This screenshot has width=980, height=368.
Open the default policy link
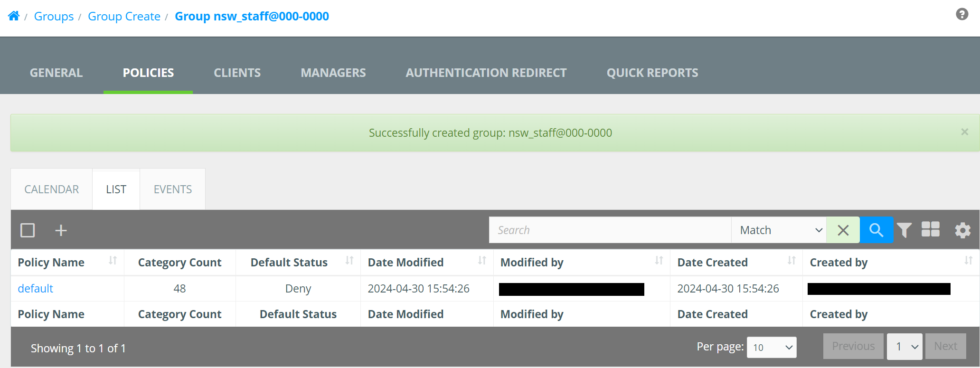36,289
